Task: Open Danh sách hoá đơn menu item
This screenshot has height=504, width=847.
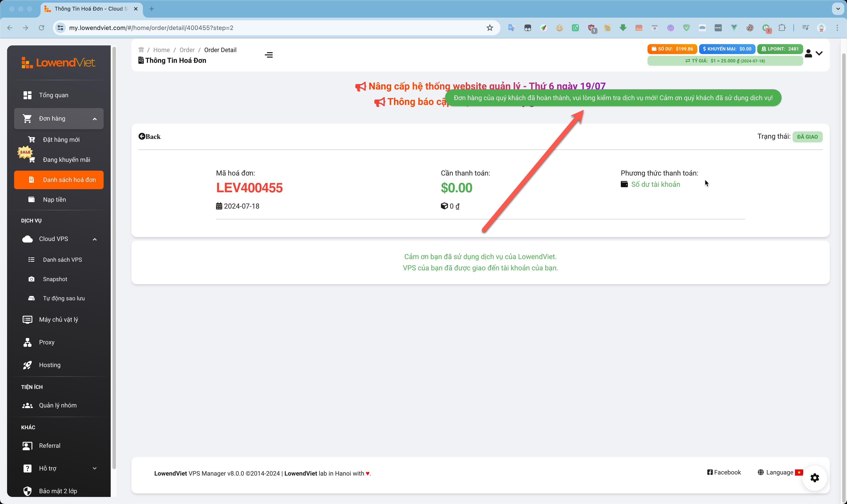Action: 59,180
